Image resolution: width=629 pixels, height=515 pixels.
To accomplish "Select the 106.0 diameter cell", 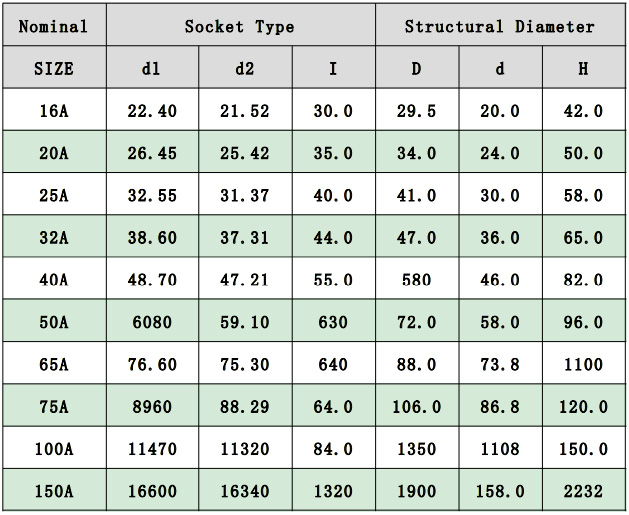I will pyautogui.click(x=416, y=407).
